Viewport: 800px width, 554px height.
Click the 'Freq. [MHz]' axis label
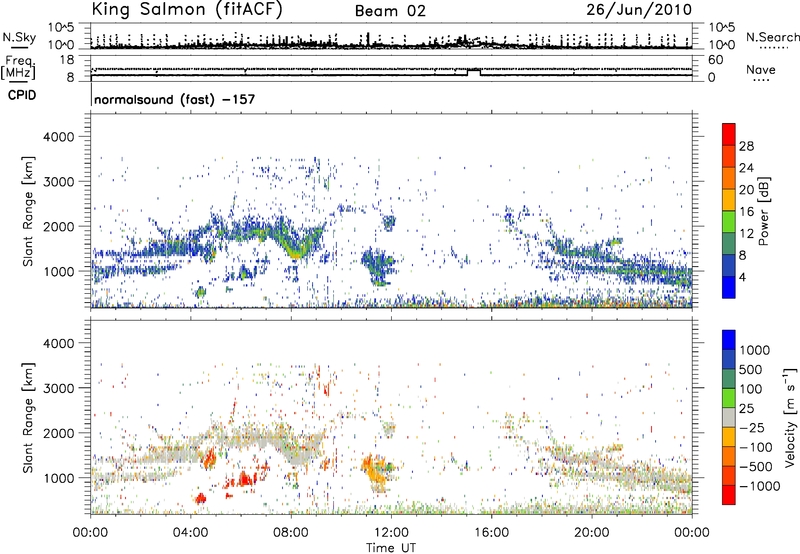click(18, 68)
